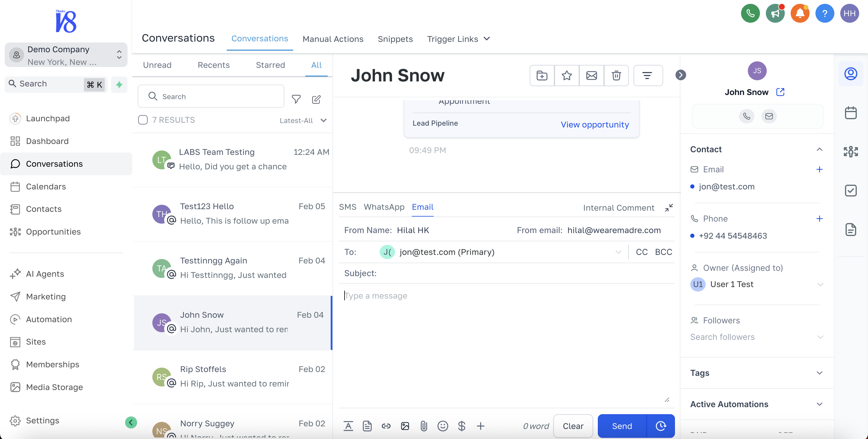Click the green phone dialer icon
Image resolution: width=868 pixels, height=439 pixels.
tap(750, 14)
